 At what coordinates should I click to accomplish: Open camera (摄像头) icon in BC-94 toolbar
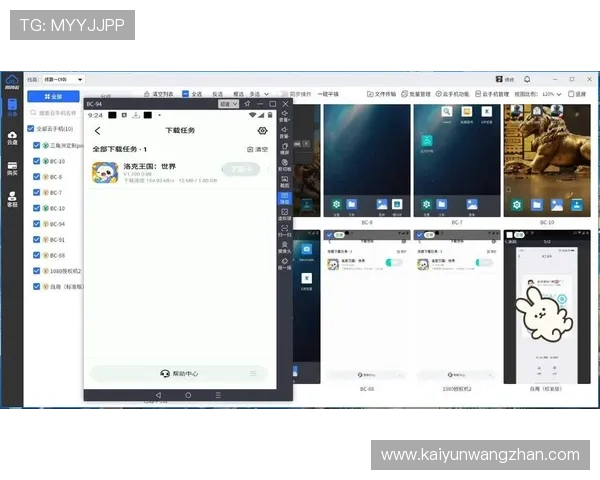285,248
